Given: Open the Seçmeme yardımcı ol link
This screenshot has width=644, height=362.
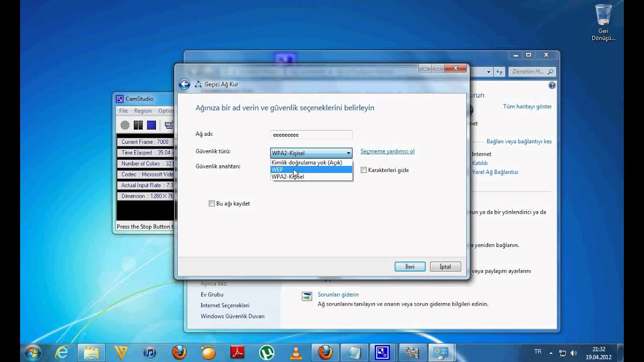Looking at the screenshot, I should click(x=387, y=151).
